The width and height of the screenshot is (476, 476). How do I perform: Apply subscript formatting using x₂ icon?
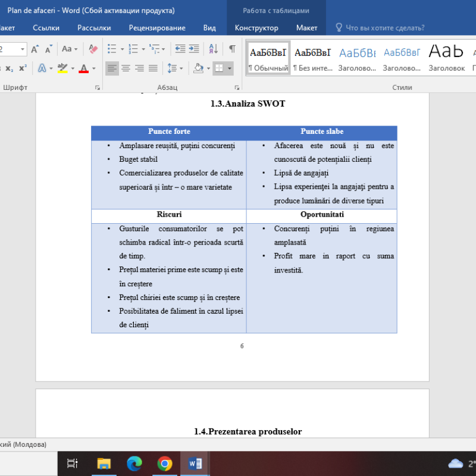click(9, 68)
